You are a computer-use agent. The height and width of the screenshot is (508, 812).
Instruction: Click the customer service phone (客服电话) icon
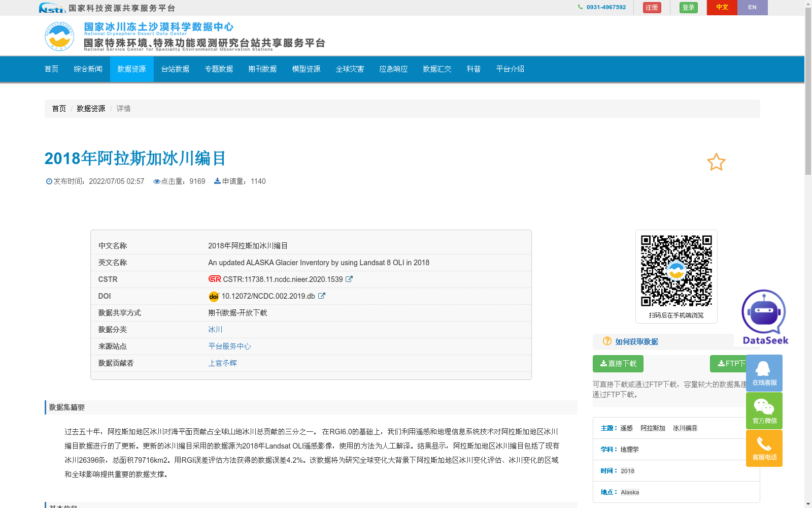coord(764,448)
